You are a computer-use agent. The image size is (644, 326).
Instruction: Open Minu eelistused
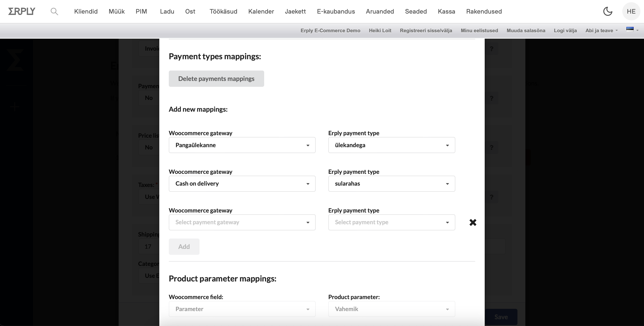click(x=479, y=31)
